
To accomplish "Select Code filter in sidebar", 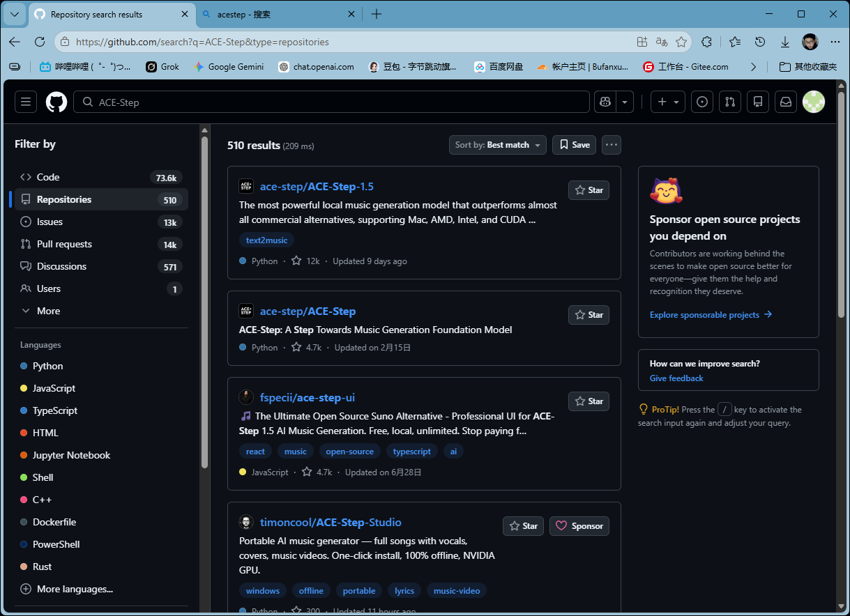I will pyautogui.click(x=101, y=177).
